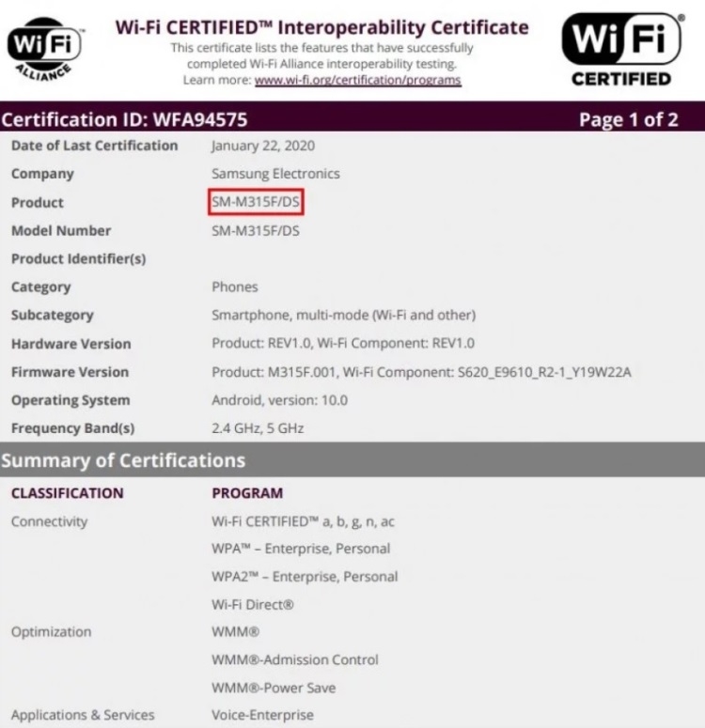Click the Voice-Enterprise program entry
Screen dimensions: 705x728
coord(262,716)
